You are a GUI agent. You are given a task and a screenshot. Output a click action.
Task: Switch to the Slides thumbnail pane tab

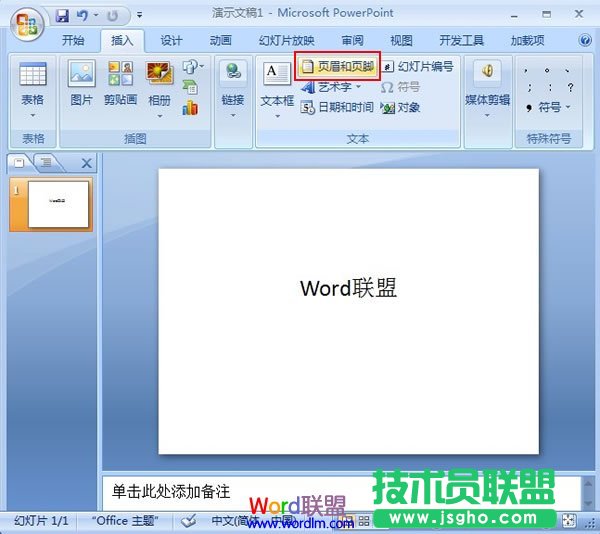(19, 163)
